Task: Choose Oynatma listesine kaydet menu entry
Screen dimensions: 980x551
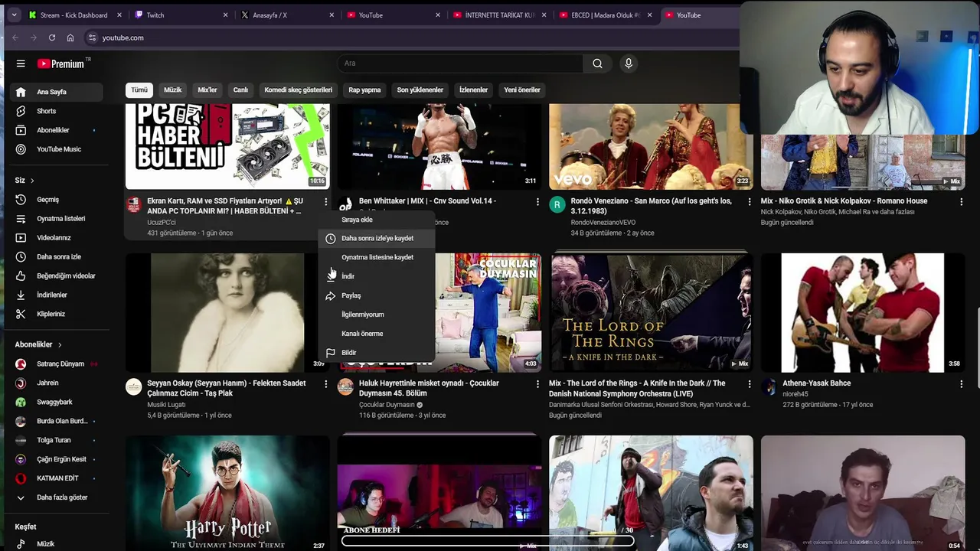Action: pyautogui.click(x=377, y=257)
